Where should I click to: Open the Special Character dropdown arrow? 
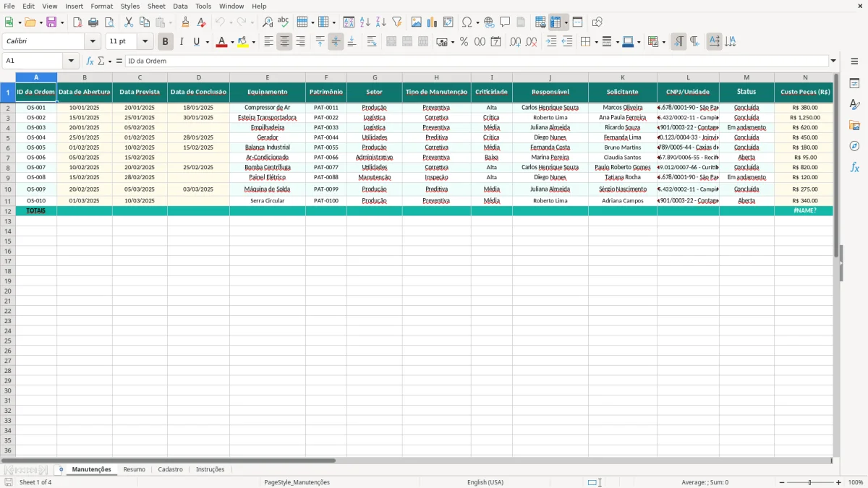(x=478, y=22)
